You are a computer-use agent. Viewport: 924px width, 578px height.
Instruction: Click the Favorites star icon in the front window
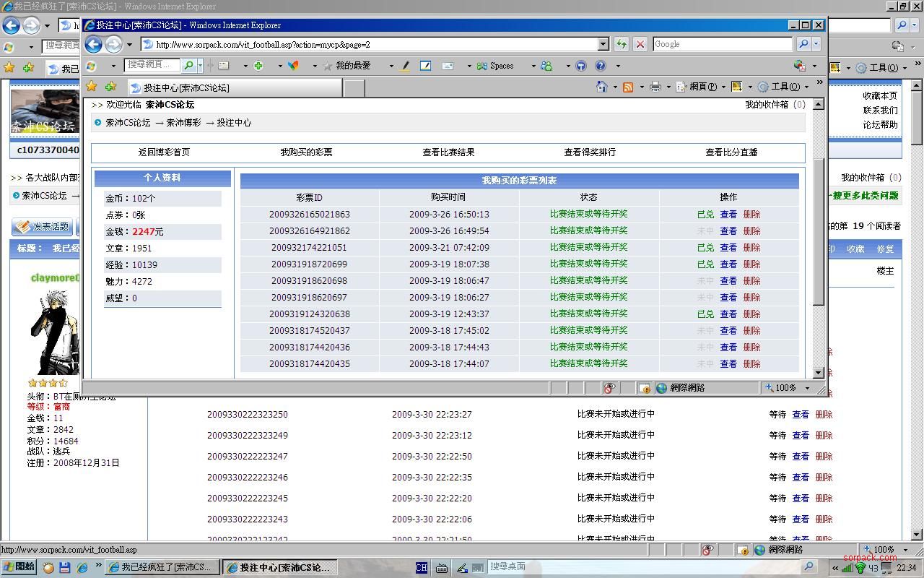click(92, 87)
